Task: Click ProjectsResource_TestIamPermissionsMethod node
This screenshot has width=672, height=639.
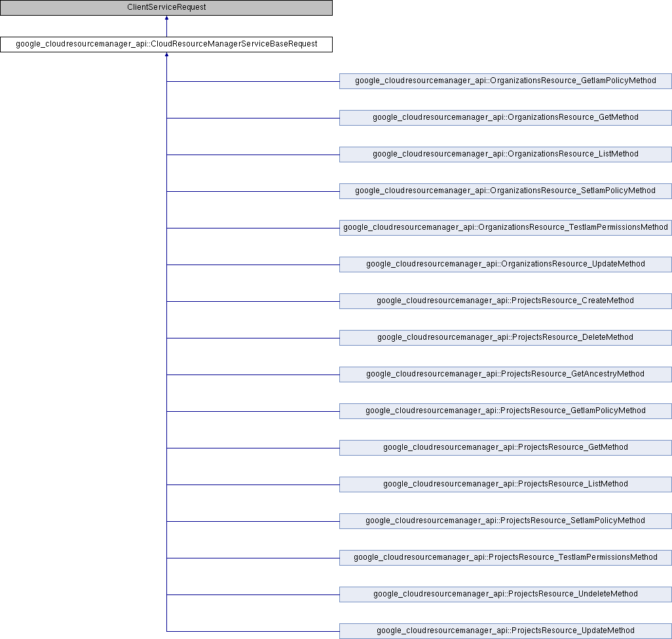Action: (505, 558)
